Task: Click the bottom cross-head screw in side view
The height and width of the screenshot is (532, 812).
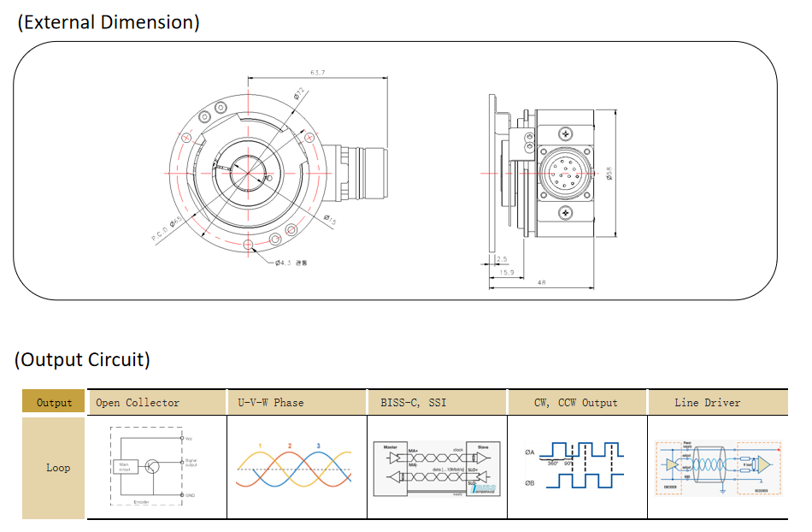Action: point(565,212)
